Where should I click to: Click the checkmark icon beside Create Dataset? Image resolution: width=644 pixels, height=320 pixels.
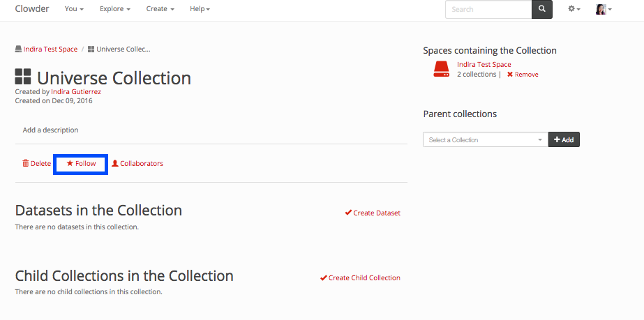348,213
